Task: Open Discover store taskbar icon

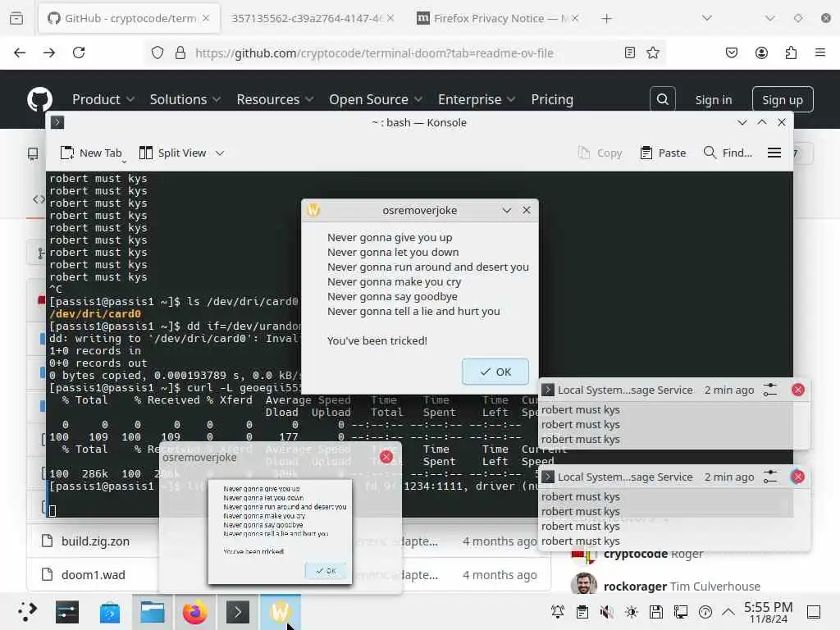Action: [x=110, y=612]
